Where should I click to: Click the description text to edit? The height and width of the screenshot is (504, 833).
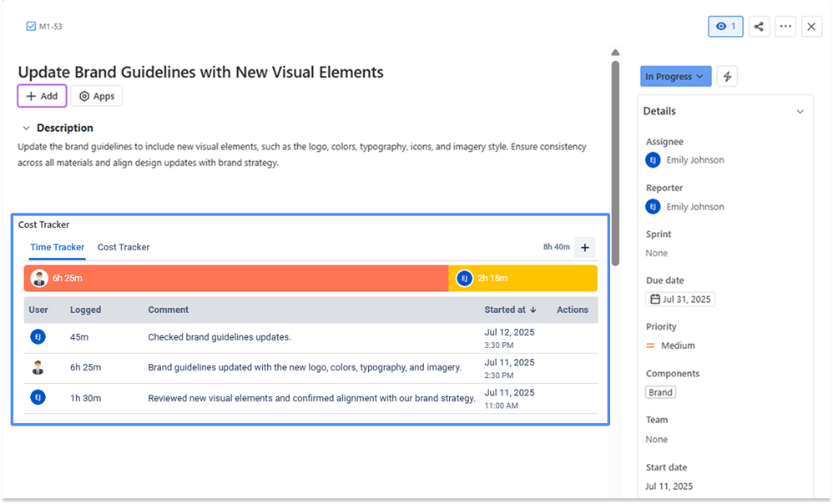tap(302, 154)
